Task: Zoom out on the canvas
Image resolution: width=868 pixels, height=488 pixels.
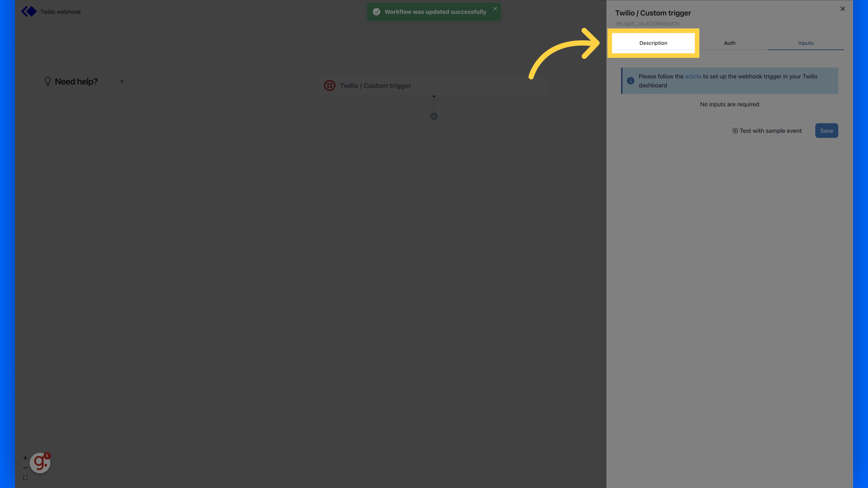Action: click(x=25, y=468)
